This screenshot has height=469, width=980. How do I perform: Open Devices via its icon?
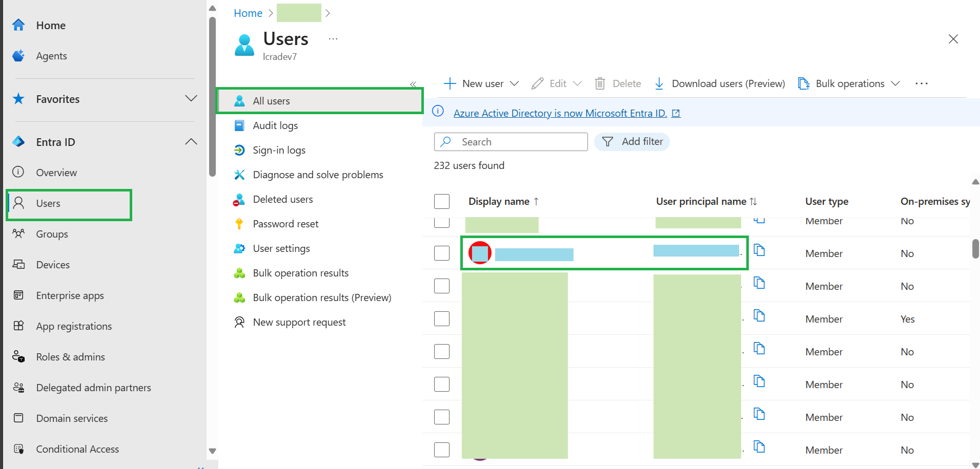[18, 264]
